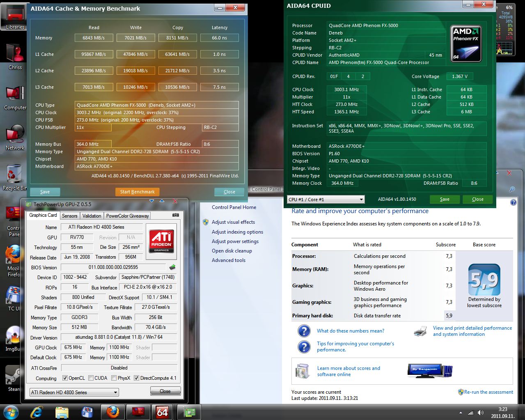Open the ATI Radeon HD 4800 Series dropdown
This screenshot has width=525, height=420.
point(74,392)
